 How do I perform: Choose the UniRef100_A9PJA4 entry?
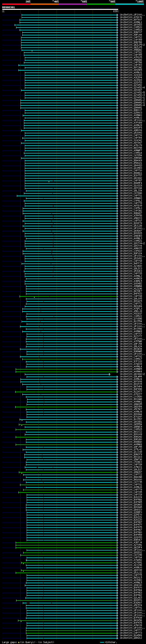pyautogui.click(x=131, y=35)
